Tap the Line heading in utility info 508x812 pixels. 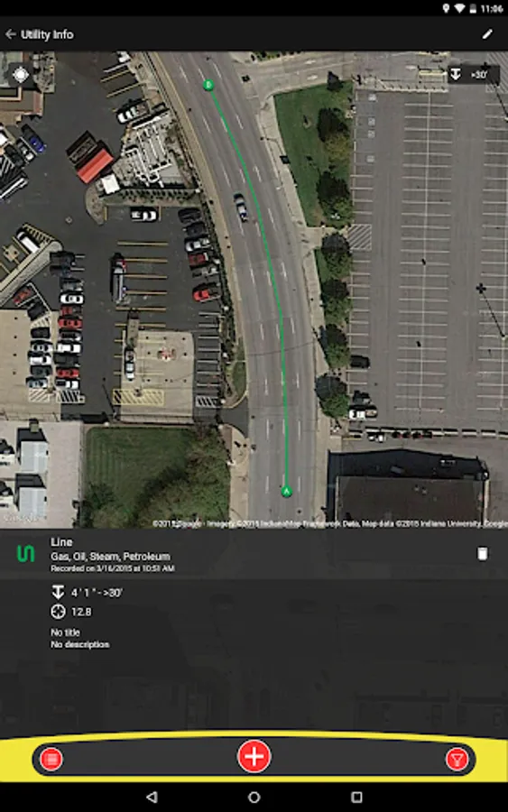click(x=61, y=542)
